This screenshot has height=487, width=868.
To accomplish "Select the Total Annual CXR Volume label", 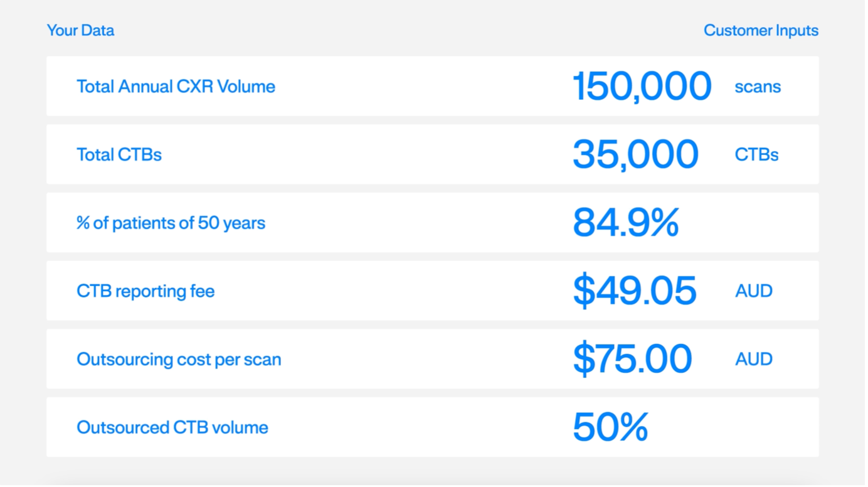I will click(176, 86).
